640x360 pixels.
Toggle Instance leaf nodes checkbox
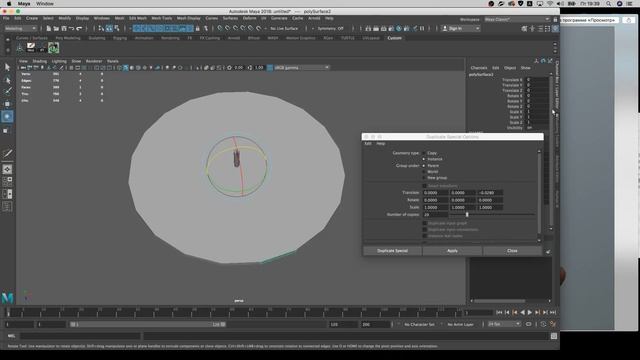click(x=424, y=236)
